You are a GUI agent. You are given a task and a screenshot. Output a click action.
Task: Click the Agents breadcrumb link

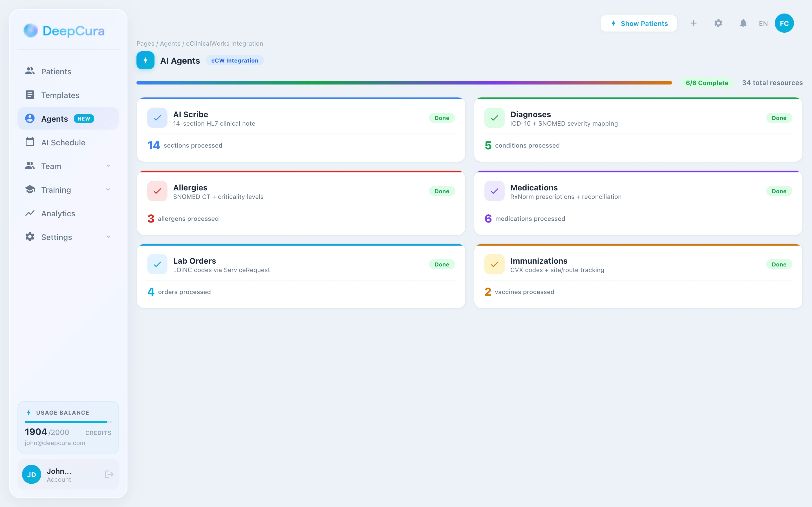point(170,44)
